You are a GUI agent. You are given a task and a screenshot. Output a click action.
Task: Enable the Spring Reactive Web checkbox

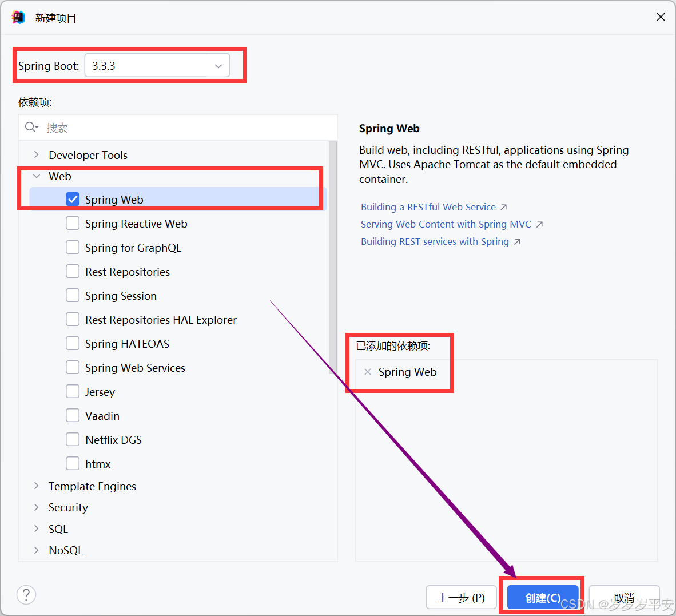73,223
